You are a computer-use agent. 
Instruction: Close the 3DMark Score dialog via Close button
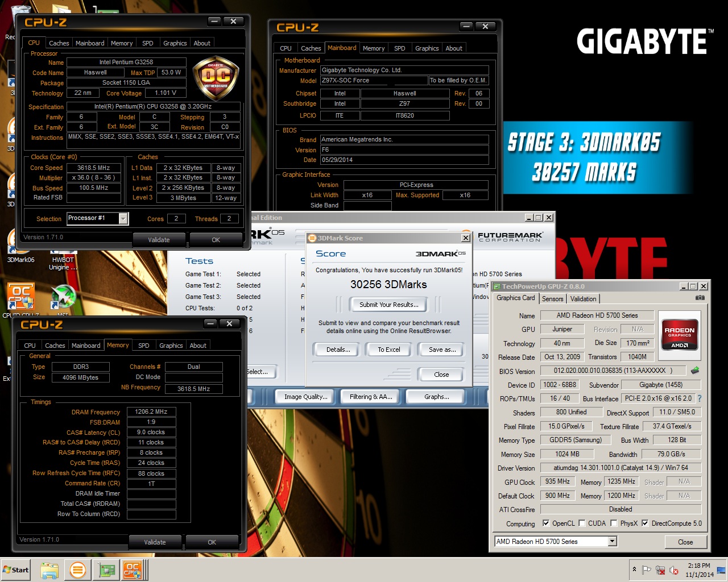point(441,375)
